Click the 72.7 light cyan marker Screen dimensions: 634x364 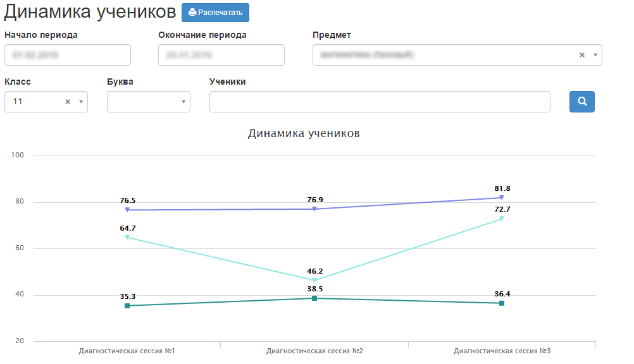502,219
